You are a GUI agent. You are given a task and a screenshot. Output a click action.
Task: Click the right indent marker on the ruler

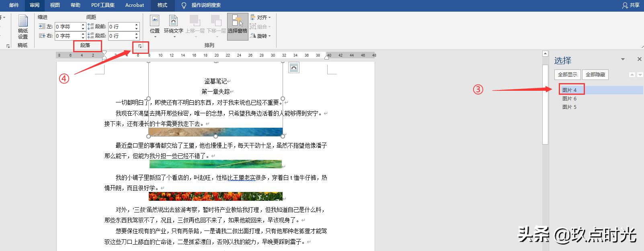pyautogui.click(x=327, y=57)
